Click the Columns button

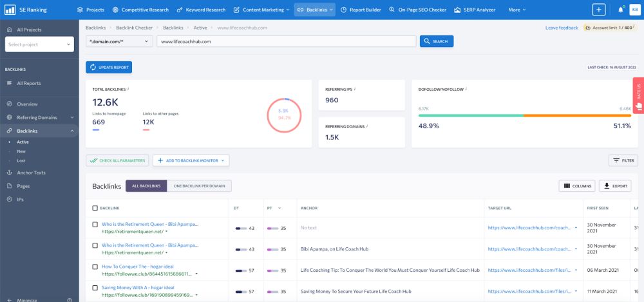click(577, 185)
